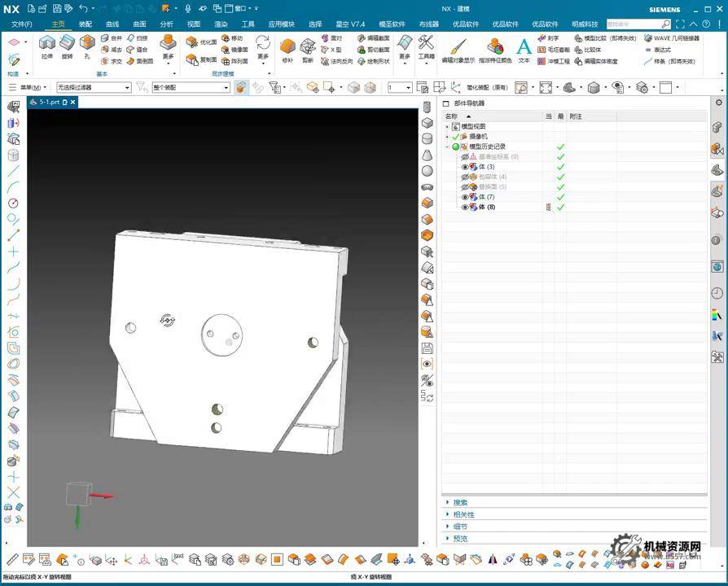The height and width of the screenshot is (586, 728).
Task: Expand the 整个装配 scope dropdown
Action: 226,88
